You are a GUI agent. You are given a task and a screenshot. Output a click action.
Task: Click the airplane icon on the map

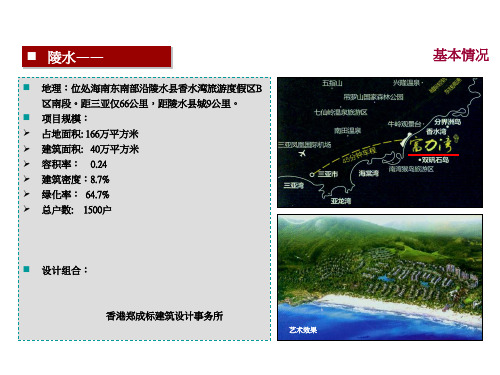(302, 154)
